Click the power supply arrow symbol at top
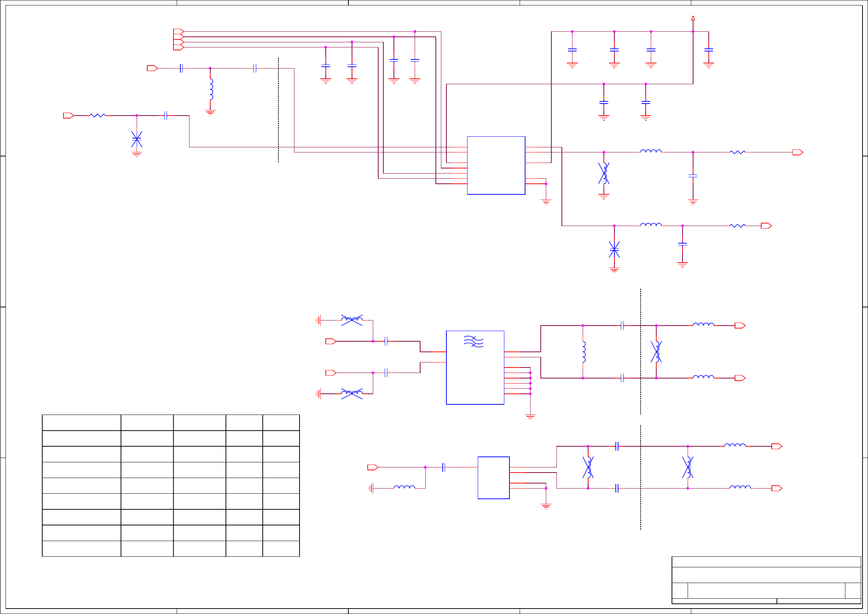 point(693,18)
